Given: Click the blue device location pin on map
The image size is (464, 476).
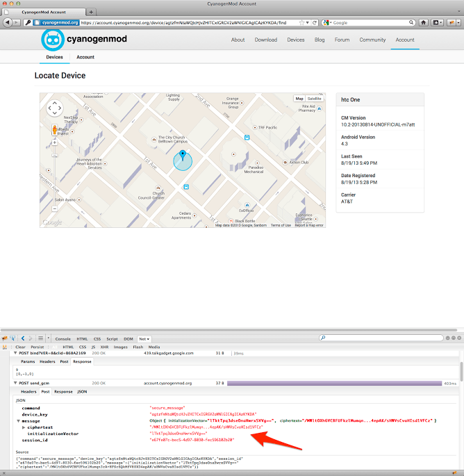Looking at the screenshot, I should click(183, 155).
